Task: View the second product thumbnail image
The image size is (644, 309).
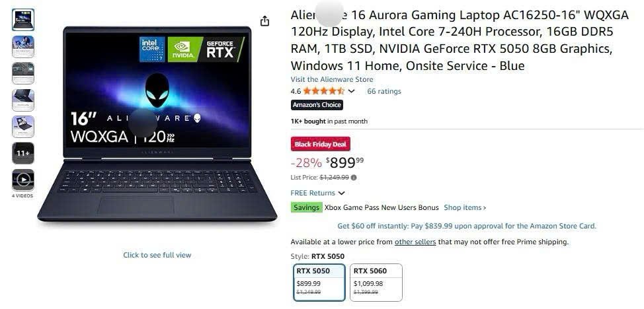Action: 23,46
